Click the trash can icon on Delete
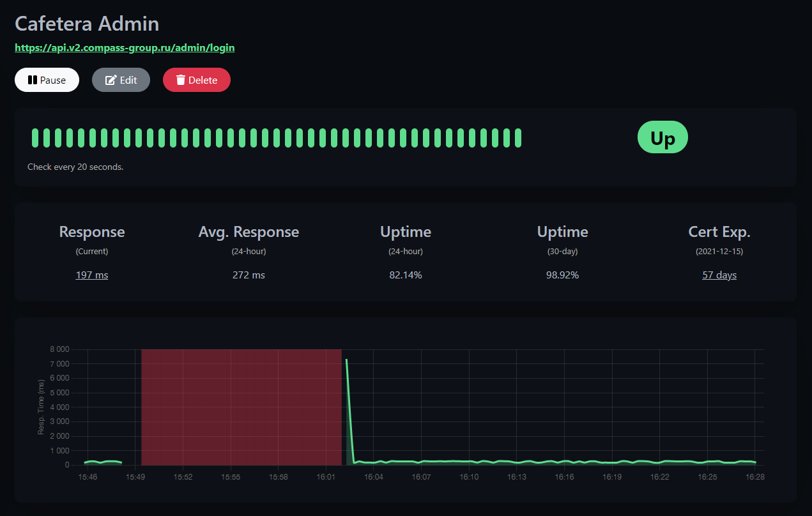812x516 pixels. pos(181,80)
